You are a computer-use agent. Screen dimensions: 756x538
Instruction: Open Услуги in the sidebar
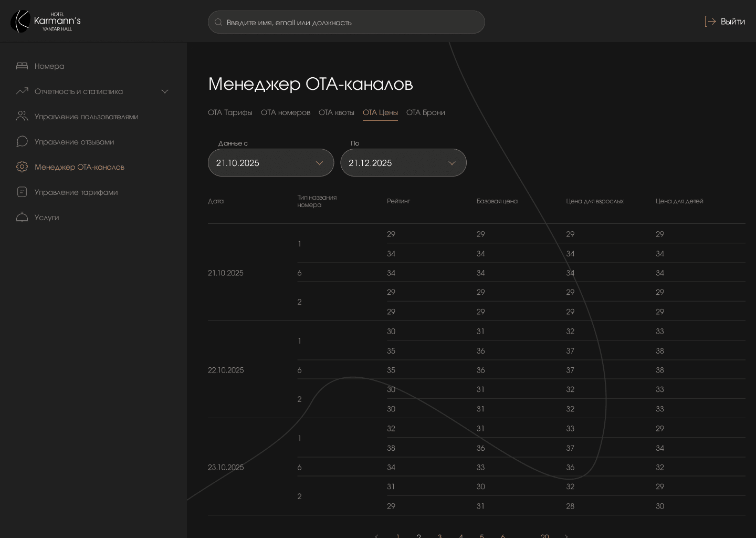47,218
